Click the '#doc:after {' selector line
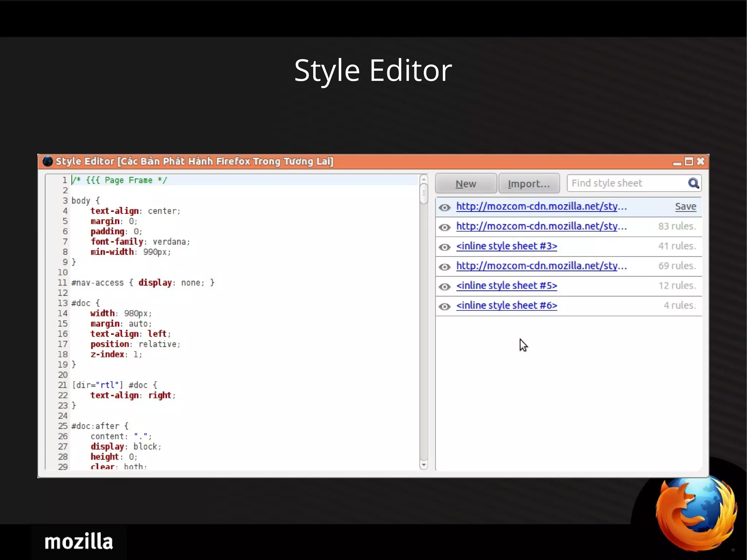 [100, 426]
